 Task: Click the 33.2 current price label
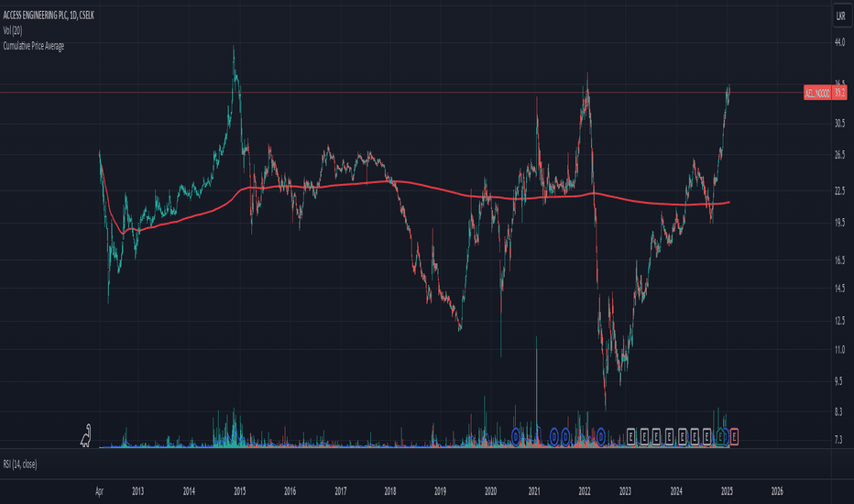click(839, 93)
